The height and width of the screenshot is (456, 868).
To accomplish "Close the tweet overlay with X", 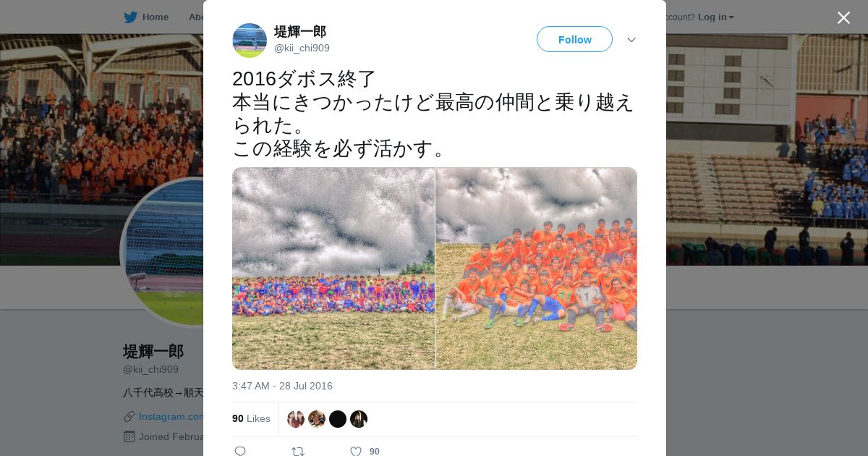I will pyautogui.click(x=843, y=17).
